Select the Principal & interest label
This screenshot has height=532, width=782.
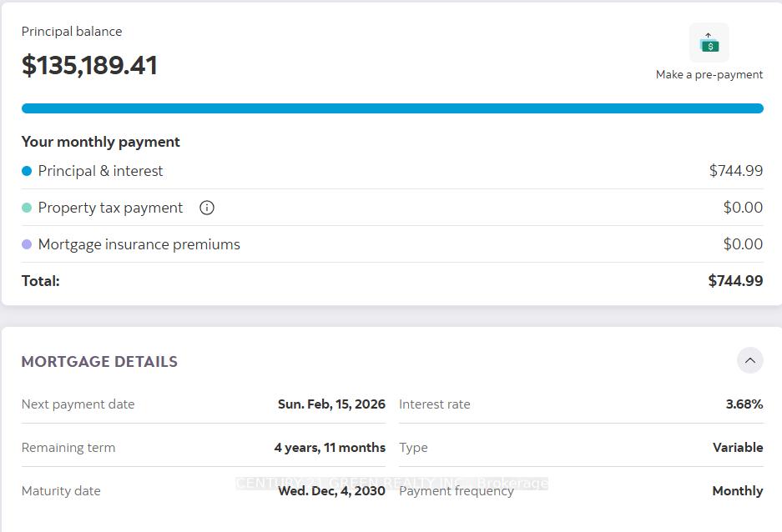click(x=100, y=171)
